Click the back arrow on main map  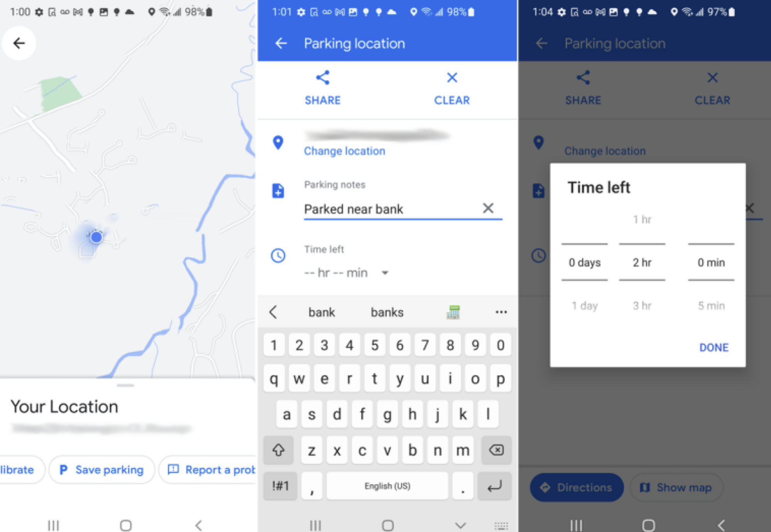[x=20, y=42]
